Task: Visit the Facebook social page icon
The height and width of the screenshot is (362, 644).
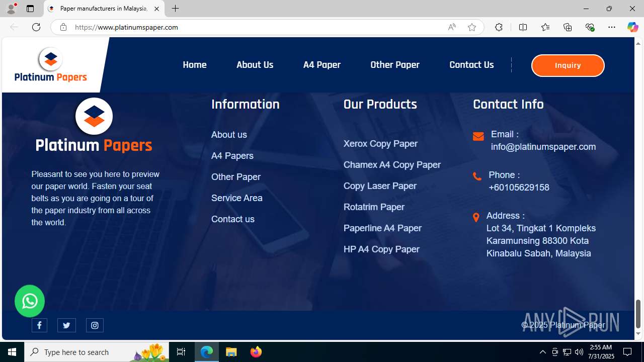Action: click(39, 325)
